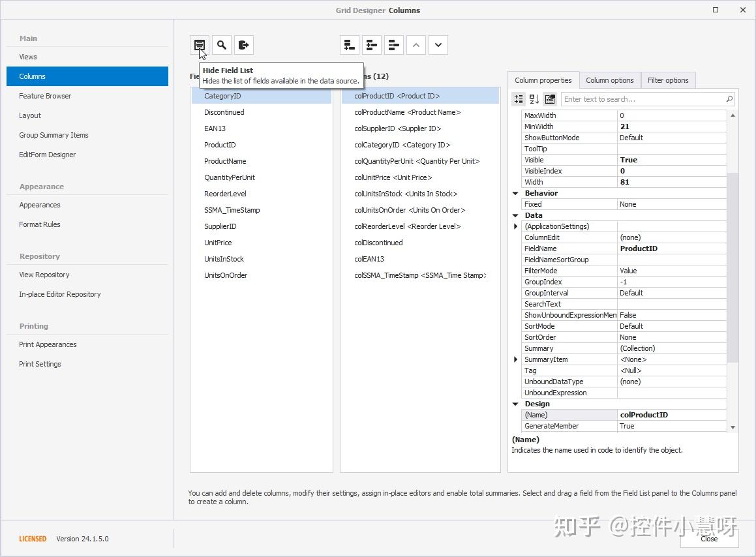
Task: Switch to the Column options tab
Action: [610, 80]
